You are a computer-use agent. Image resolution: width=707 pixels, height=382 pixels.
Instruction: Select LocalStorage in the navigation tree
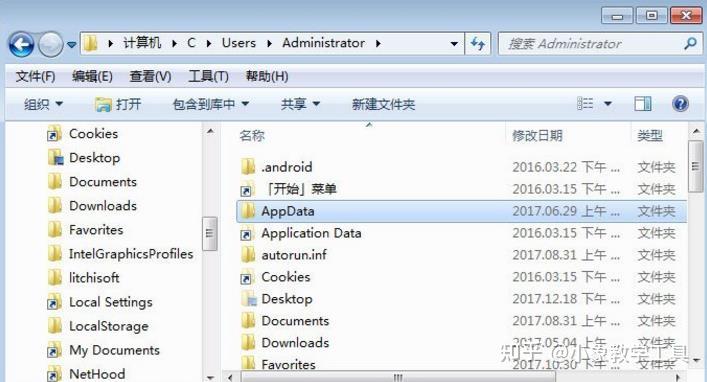(108, 326)
